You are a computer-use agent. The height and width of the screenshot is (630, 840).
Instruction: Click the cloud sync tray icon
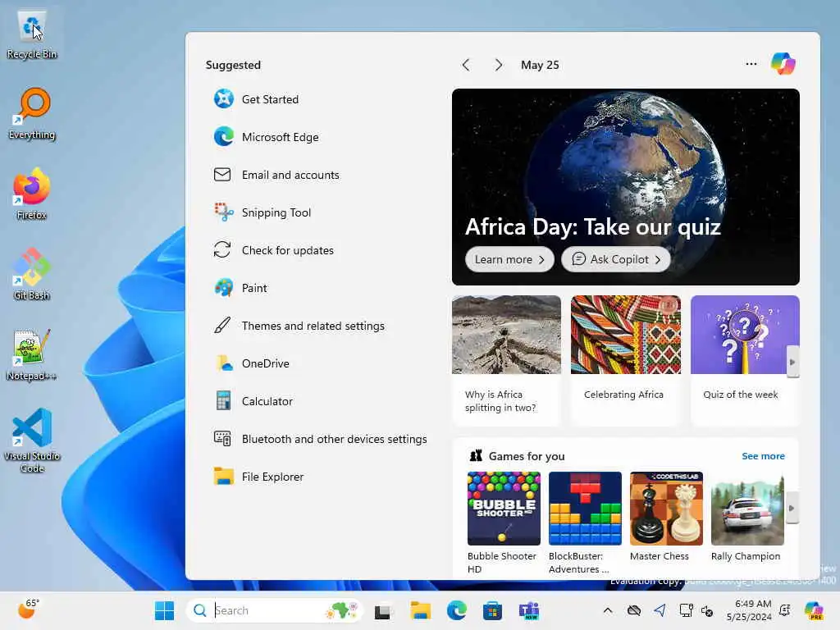pyautogui.click(x=634, y=610)
